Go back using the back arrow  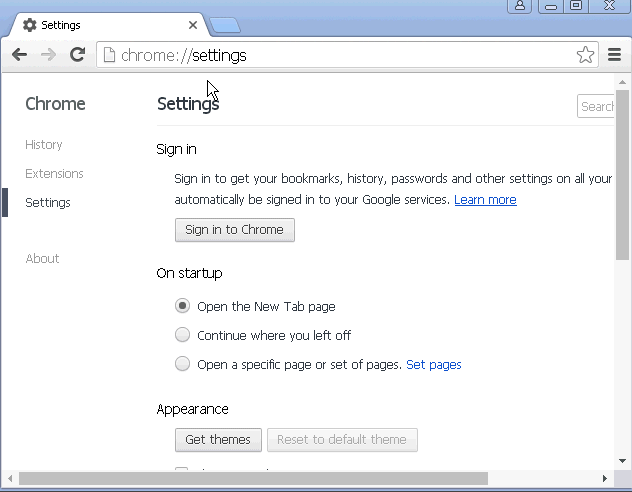click(19, 54)
